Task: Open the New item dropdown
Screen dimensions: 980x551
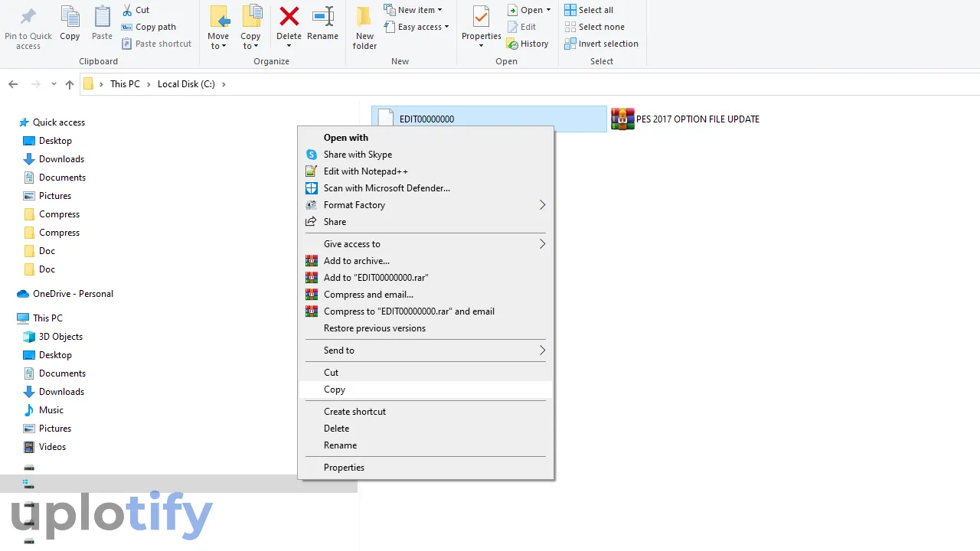Action: [x=413, y=10]
